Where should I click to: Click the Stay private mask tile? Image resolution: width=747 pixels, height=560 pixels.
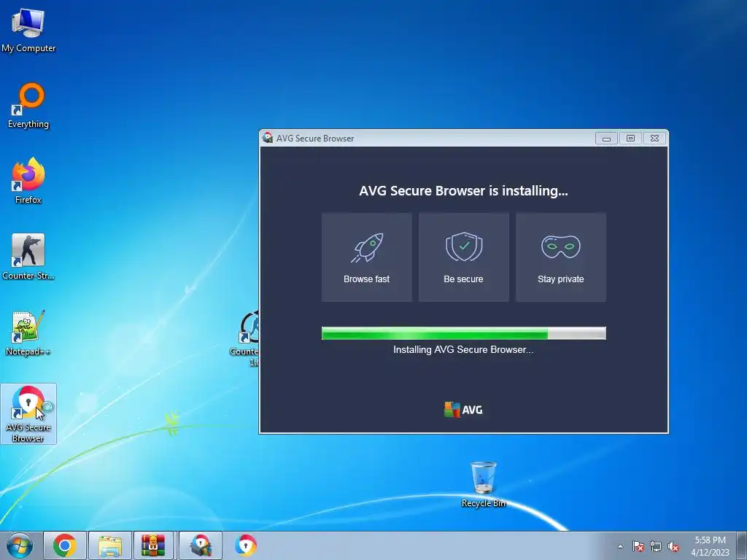561,257
